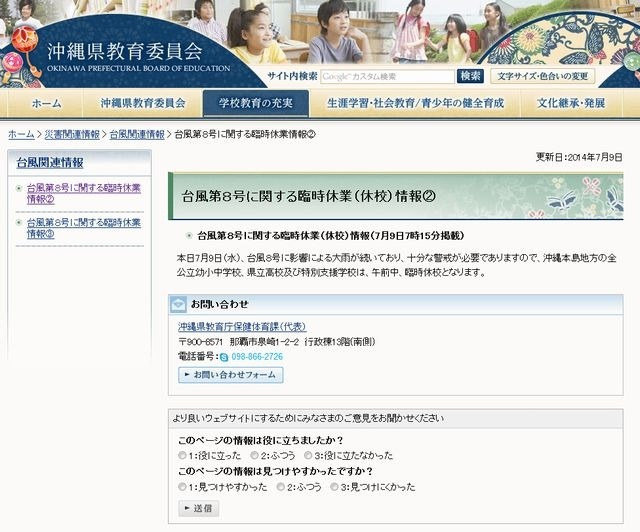640x532 pixels.
Task: Open the 文化継承・発展 navigation tab
Action: pos(571,103)
